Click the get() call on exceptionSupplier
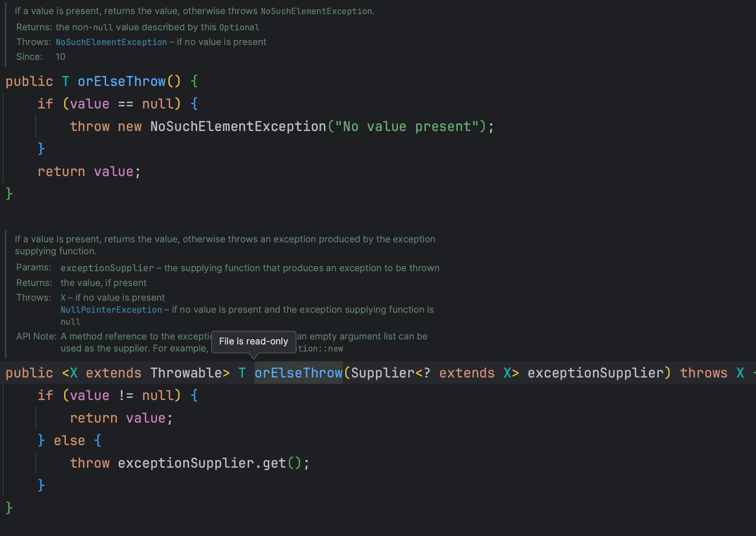 click(x=274, y=463)
